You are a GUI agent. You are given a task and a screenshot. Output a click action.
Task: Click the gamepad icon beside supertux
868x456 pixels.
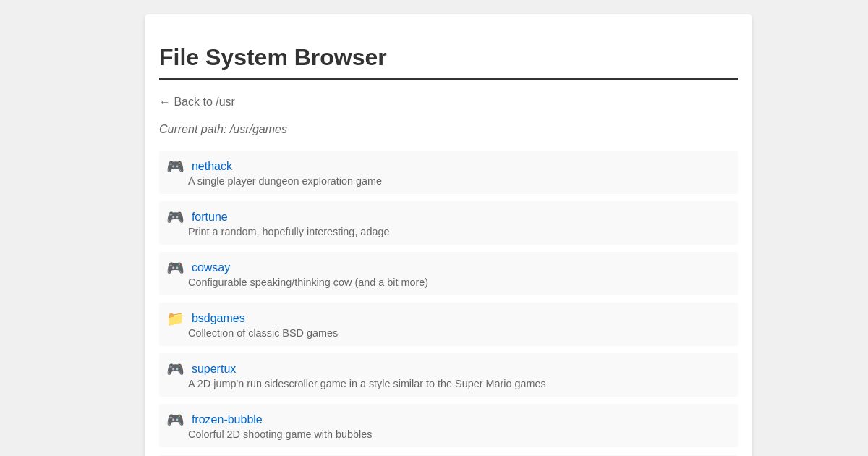(x=175, y=369)
